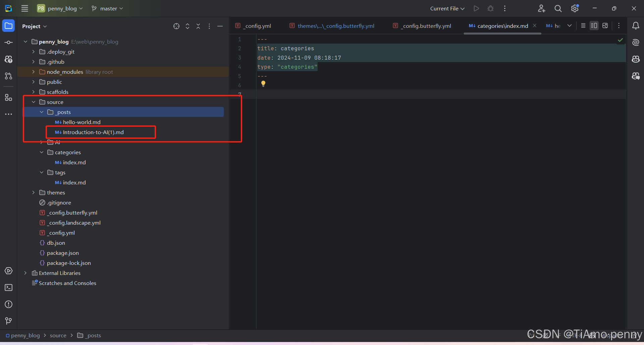The image size is (644, 345).
Task: Collapse all project tree nodes
Action: click(x=198, y=26)
